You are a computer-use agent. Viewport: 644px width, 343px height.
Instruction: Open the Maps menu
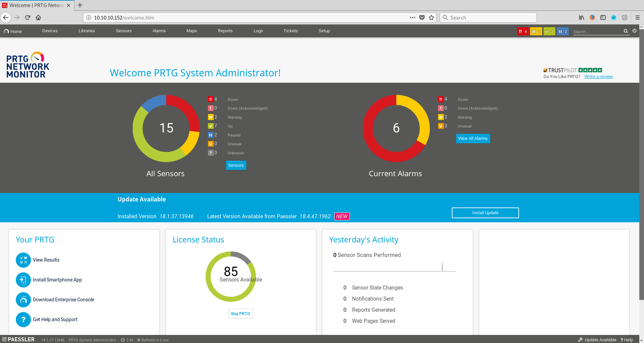191,31
